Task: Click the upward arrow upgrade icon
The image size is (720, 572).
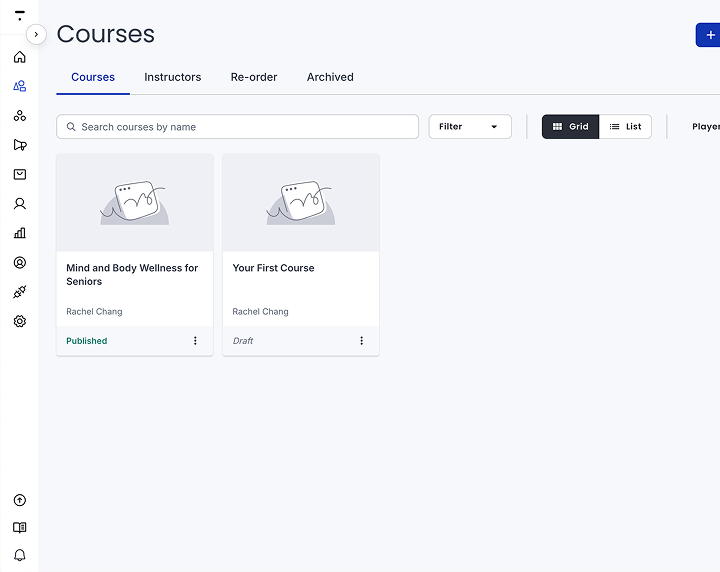Action: coord(19,500)
